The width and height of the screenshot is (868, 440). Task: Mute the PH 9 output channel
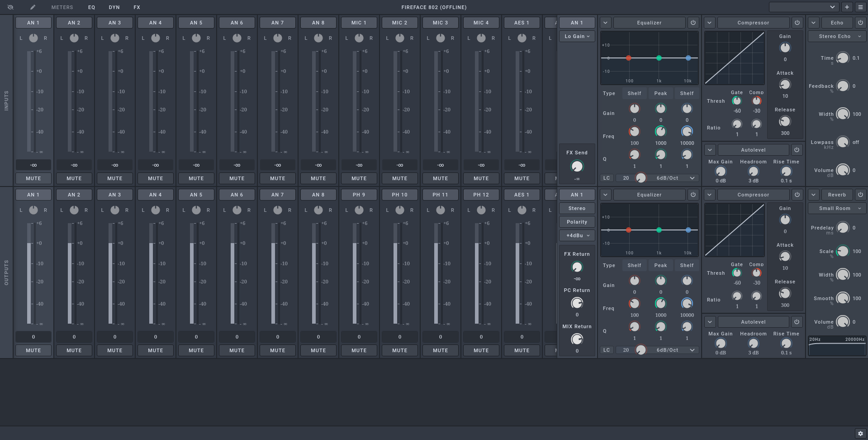click(359, 350)
